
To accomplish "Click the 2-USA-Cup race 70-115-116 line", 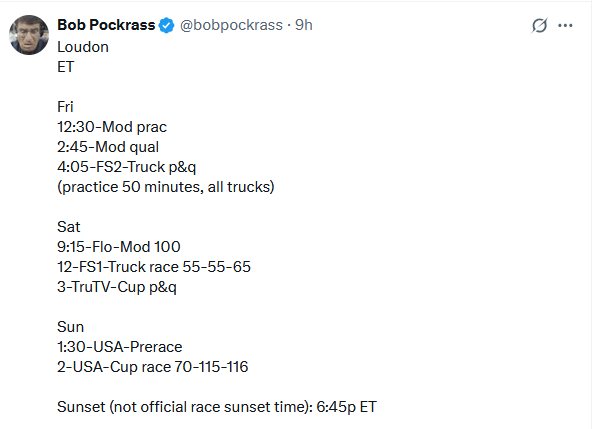I will pyautogui.click(x=153, y=367).
